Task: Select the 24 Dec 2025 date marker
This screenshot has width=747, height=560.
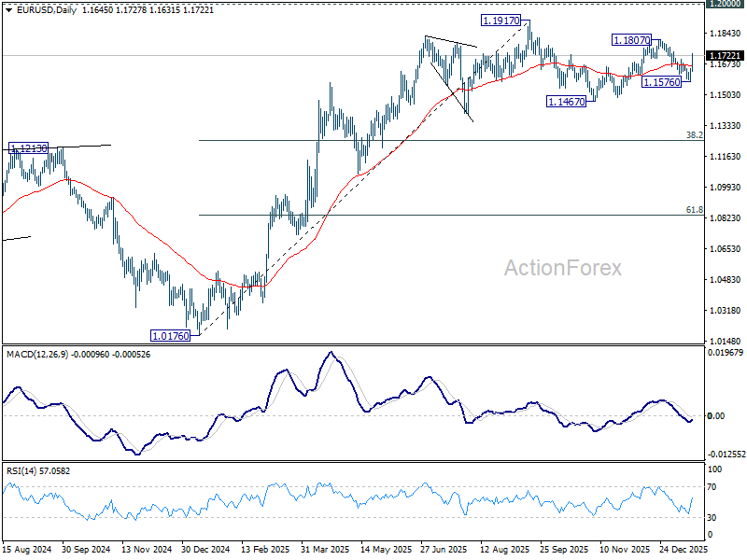Action: pos(684,550)
